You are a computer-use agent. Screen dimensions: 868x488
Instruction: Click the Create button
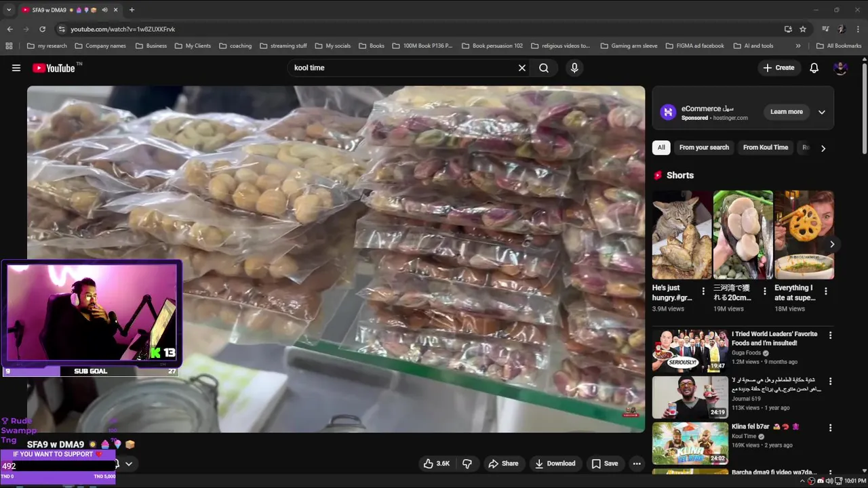pyautogui.click(x=778, y=68)
